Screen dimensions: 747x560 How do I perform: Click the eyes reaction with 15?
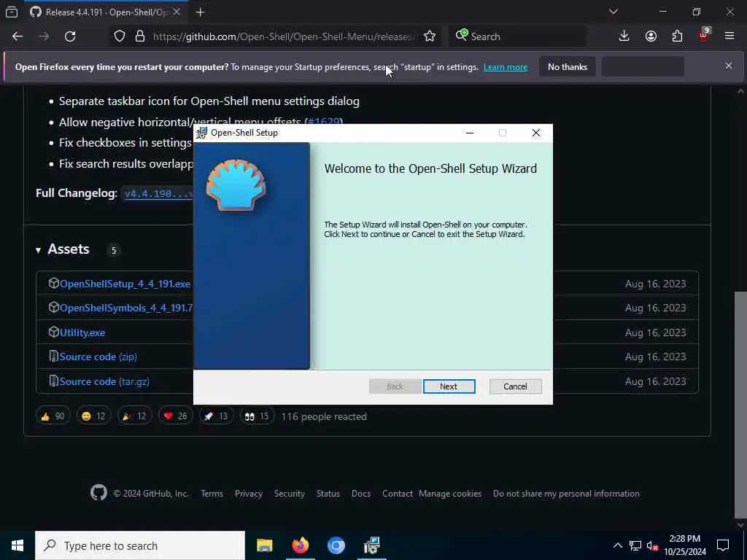coord(257,416)
